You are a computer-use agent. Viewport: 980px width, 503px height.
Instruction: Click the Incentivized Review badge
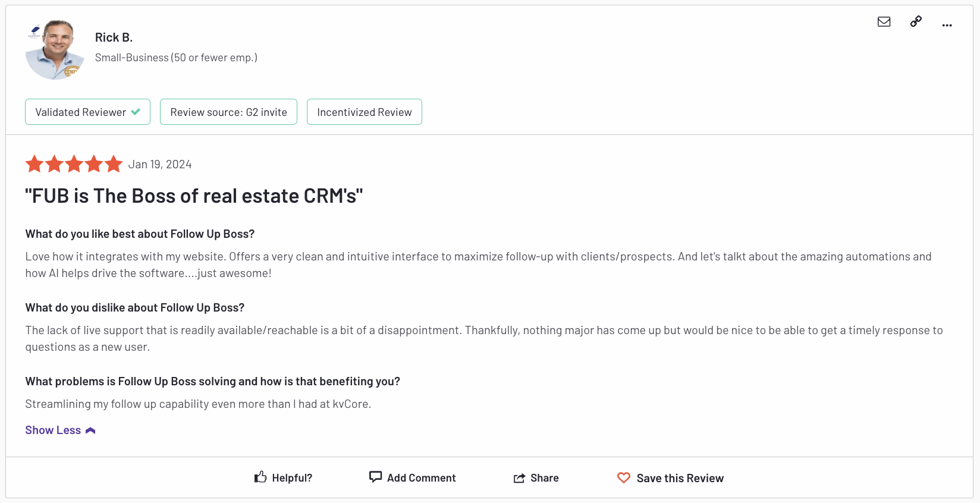tap(364, 112)
